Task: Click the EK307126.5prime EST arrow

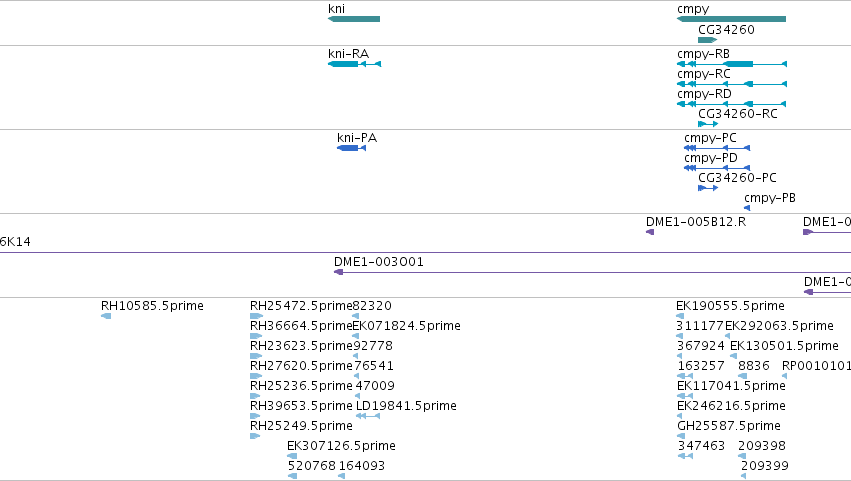Action: click(292, 456)
